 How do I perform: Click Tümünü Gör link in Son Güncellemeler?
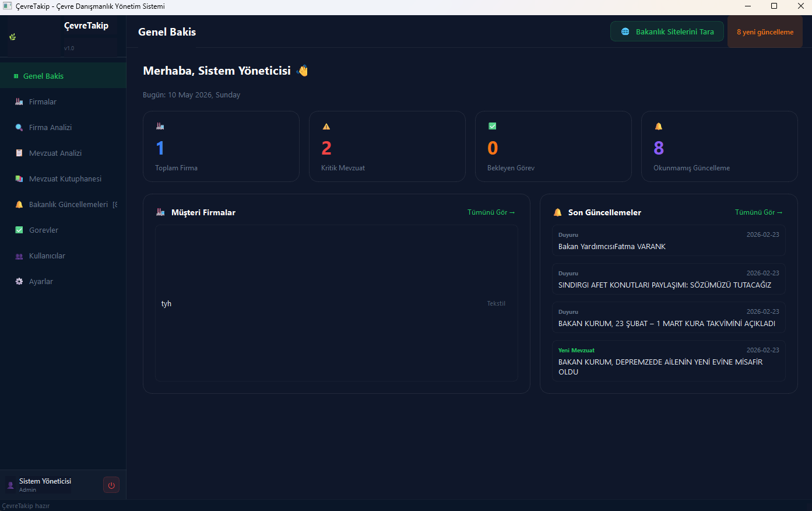pyautogui.click(x=759, y=212)
